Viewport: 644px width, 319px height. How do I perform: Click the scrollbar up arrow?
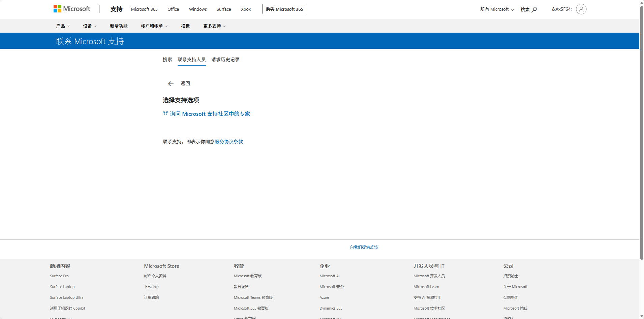pyautogui.click(x=642, y=3)
